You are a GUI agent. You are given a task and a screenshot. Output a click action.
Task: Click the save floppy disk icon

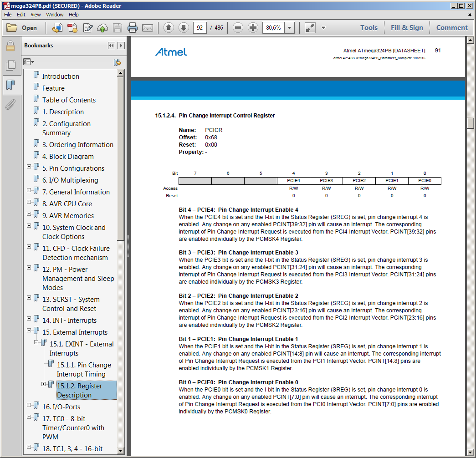[x=118, y=28]
